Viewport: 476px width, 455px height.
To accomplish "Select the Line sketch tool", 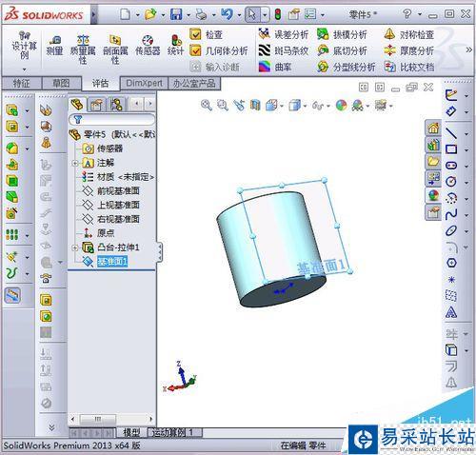I will [x=451, y=133].
